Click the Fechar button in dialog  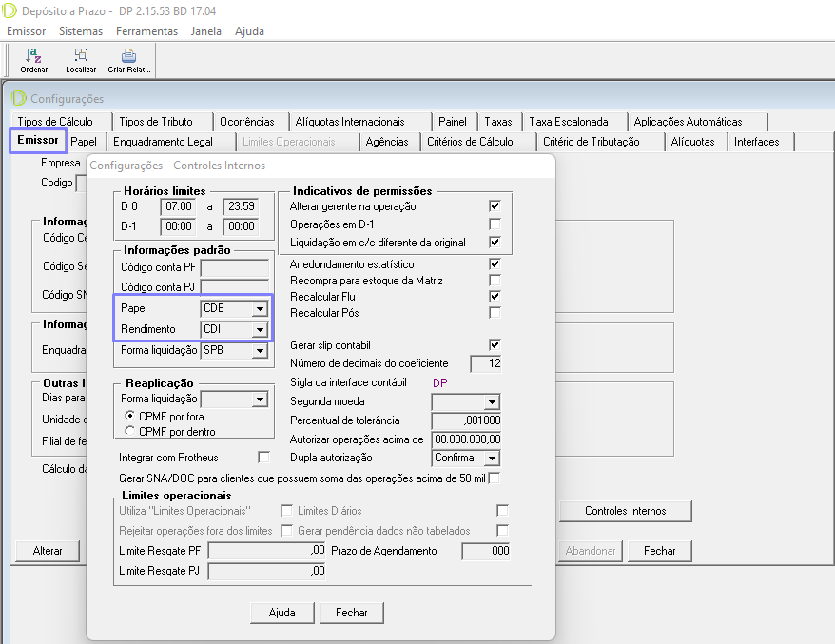tap(351, 613)
